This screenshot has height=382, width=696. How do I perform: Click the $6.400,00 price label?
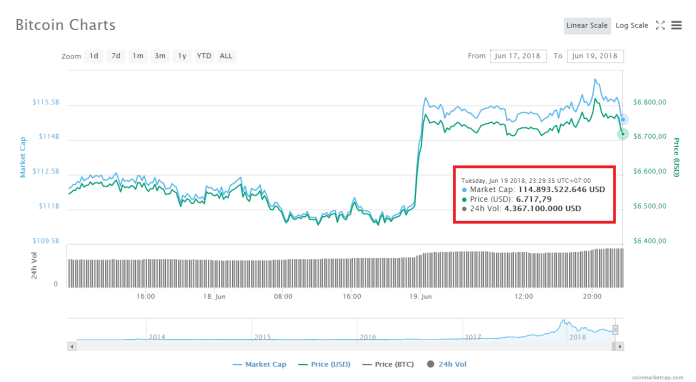(x=649, y=241)
